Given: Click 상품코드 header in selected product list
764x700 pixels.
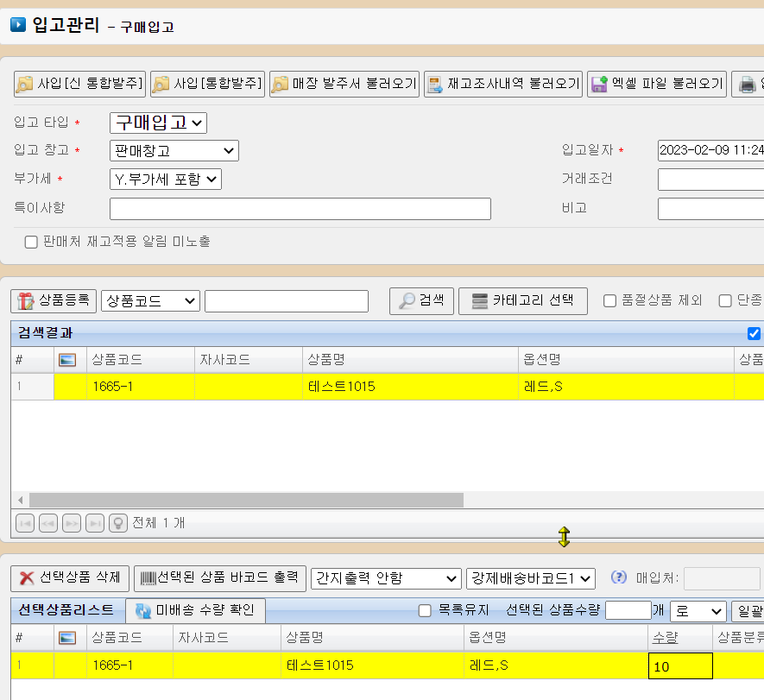Looking at the screenshot, I should (x=129, y=638).
